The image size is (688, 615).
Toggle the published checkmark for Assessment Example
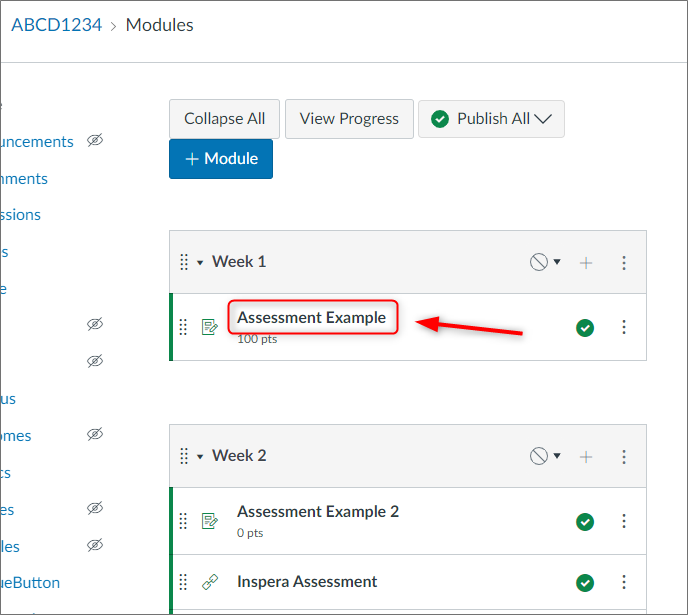[x=585, y=328]
